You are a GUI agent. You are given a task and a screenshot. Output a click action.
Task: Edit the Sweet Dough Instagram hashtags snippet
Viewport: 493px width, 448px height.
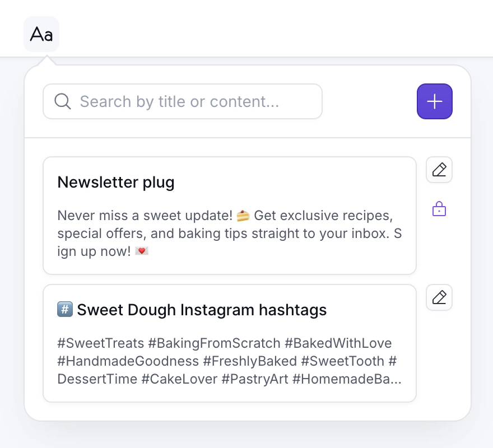(x=439, y=297)
